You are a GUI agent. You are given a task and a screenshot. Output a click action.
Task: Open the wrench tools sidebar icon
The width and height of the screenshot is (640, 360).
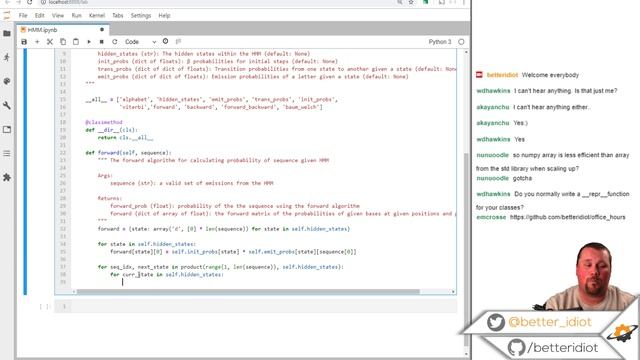pyautogui.click(x=7, y=105)
